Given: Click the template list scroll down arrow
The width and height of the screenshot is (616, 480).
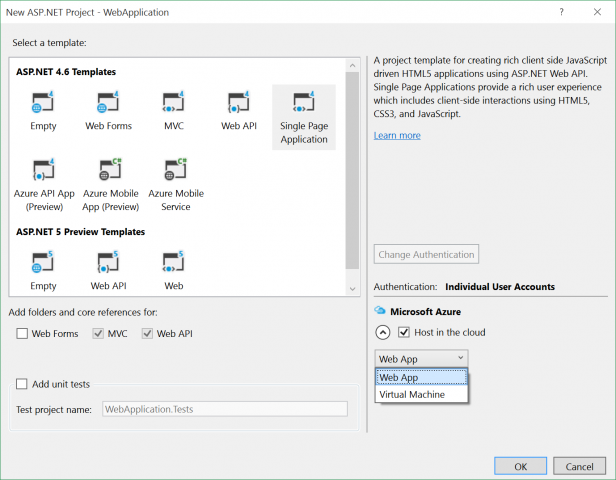Looking at the screenshot, I should [x=352, y=289].
